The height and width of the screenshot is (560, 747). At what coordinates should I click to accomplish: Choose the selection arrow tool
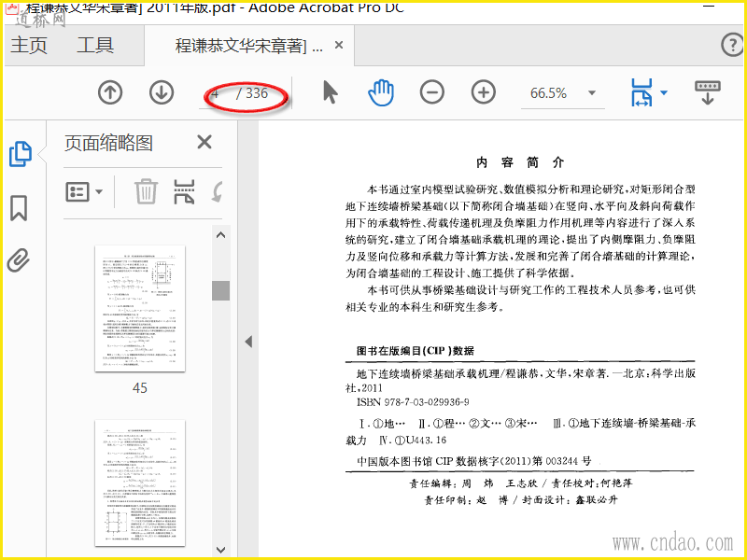[x=330, y=92]
